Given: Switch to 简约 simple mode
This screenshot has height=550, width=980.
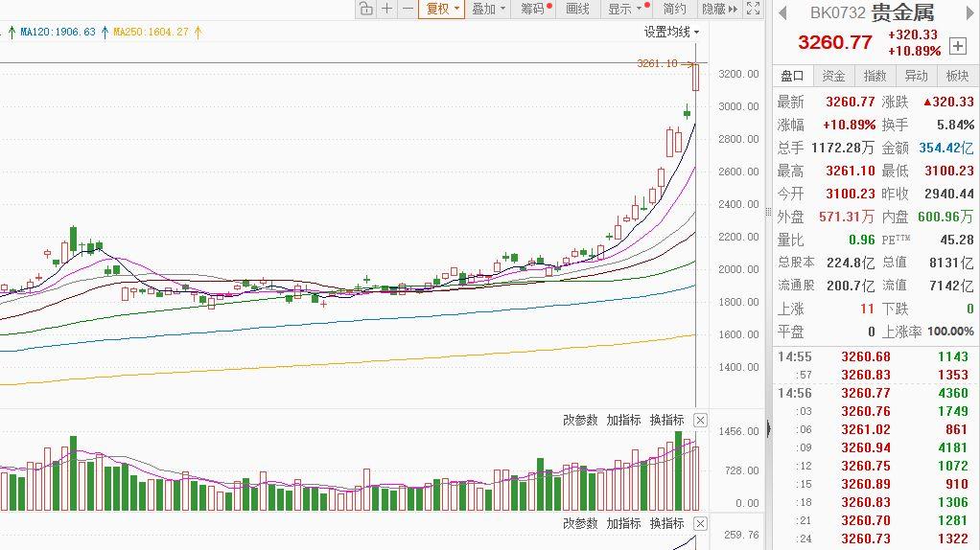Looking at the screenshot, I should coord(674,9).
